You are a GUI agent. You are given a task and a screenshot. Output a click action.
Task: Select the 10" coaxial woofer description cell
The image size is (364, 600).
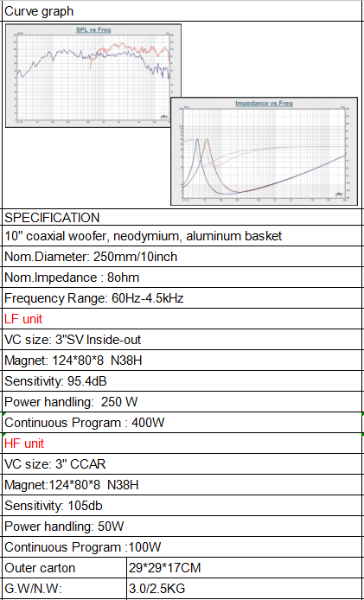click(x=182, y=236)
